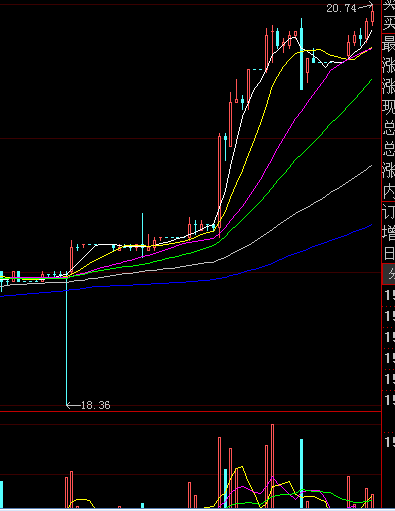Click the 最 row in quote panel
395x511 pixels.
[x=389, y=43]
